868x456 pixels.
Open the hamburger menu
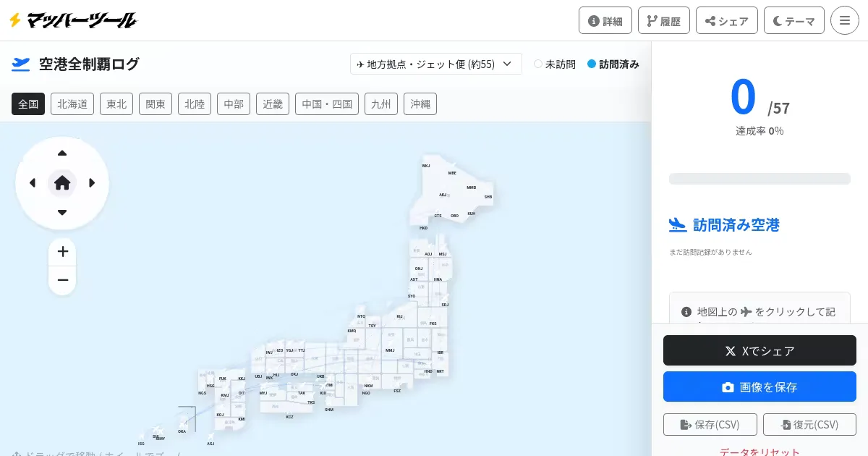pyautogui.click(x=845, y=20)
